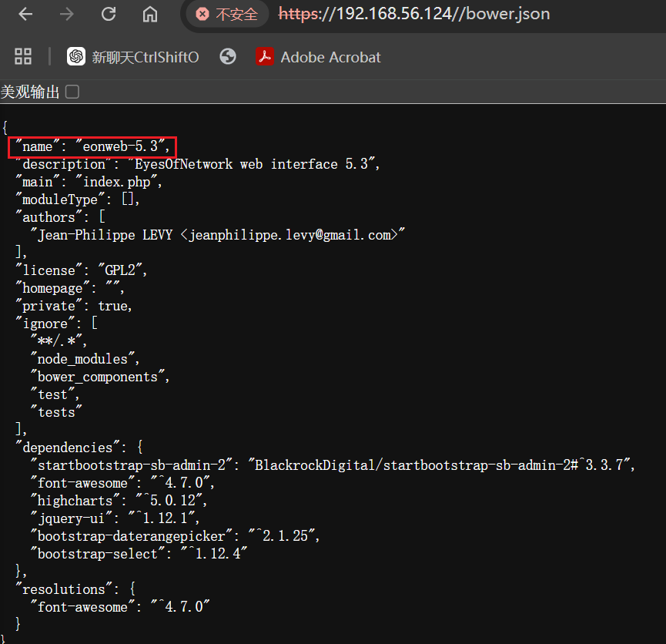
Task: Reload the page with the refresh icon
Action: click(109, 14)
